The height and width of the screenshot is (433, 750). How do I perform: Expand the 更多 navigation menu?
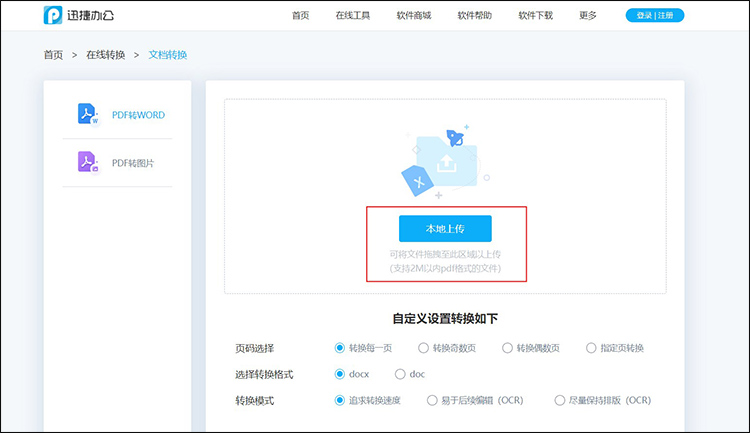(x=587, y=15)
